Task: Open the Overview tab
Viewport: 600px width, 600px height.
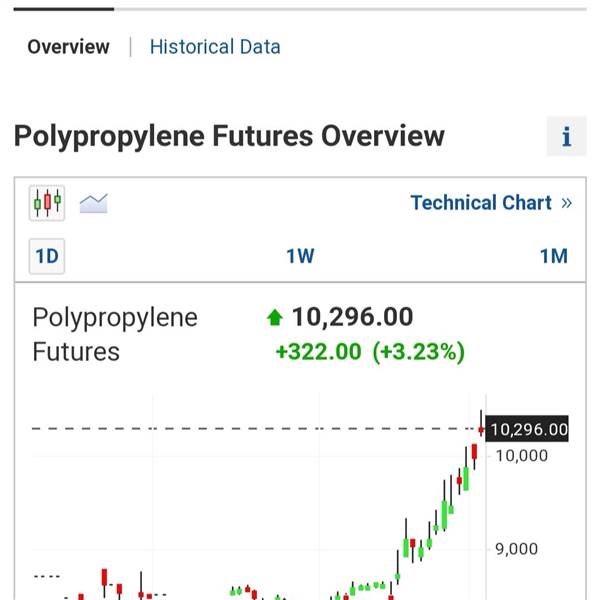Action: pos(68,47)
